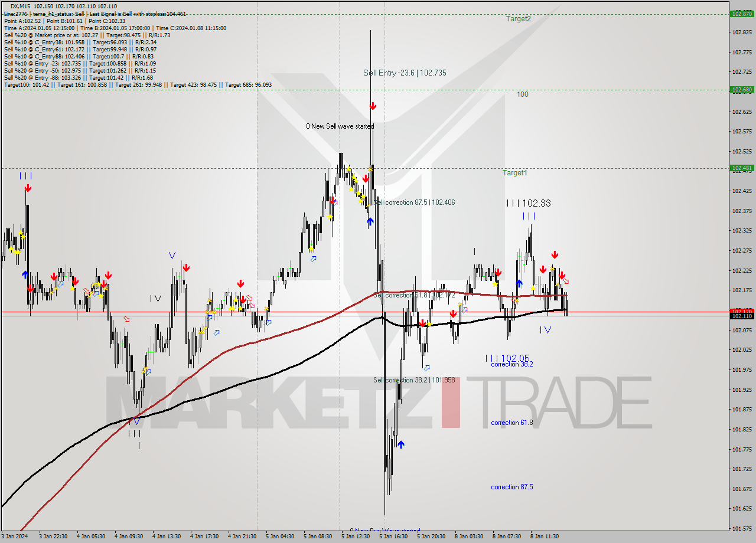The height and width of the screenshot is (543, 756).
Task: Click the green '100' level label
Action: pyautogui.click(x=522, y=94)
